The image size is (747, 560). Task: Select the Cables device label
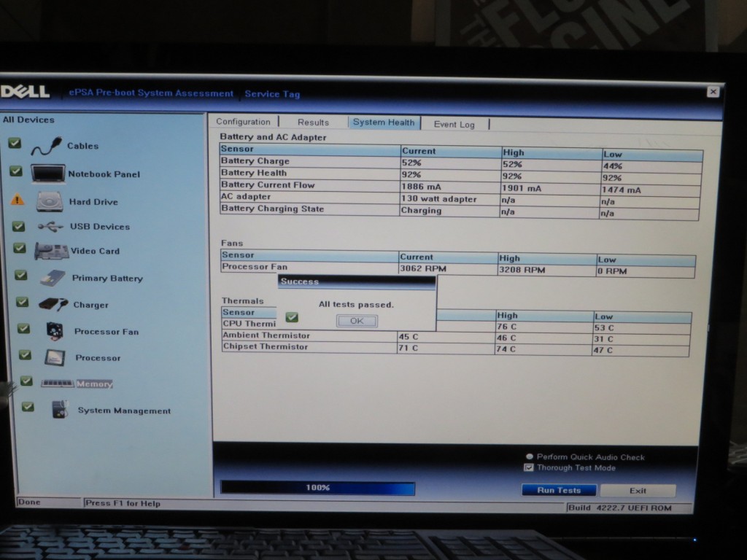click(83, 146)
